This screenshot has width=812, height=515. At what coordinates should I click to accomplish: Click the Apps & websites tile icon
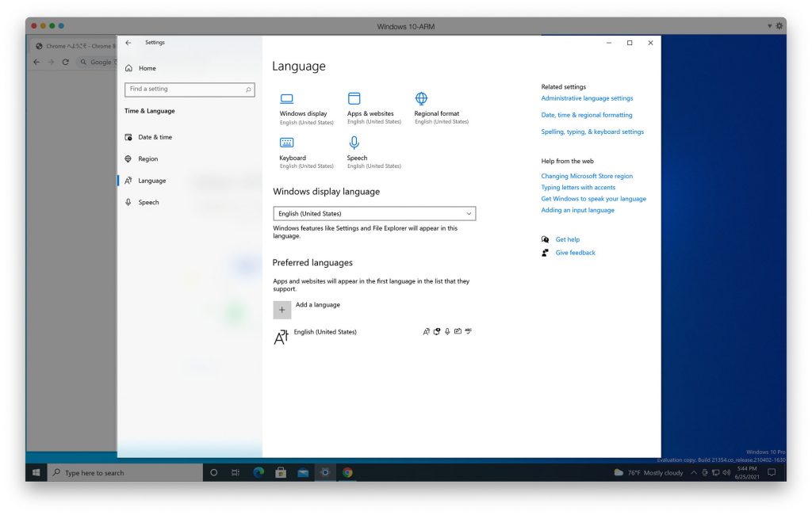[354, 98]
